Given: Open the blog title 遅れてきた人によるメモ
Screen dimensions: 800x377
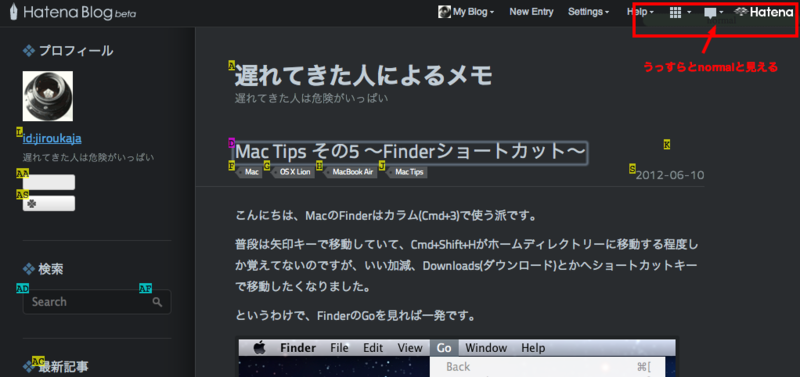Looking at the screenshot, I should coord(364,76).
